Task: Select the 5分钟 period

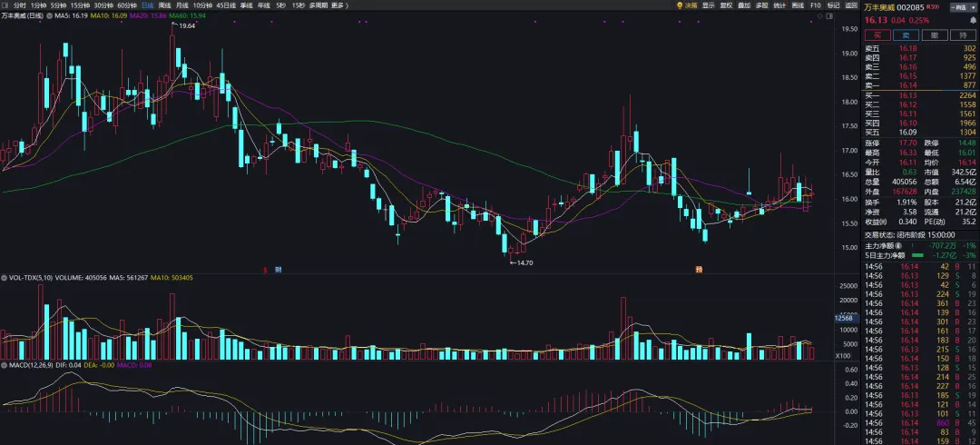Action: pyautogui.click(x=59, y=5)
